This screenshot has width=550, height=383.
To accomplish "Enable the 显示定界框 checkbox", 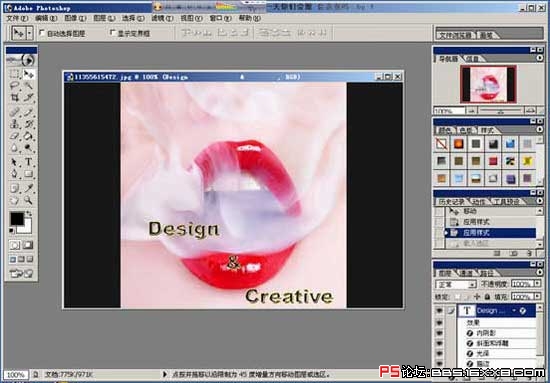I will (113, 33).
